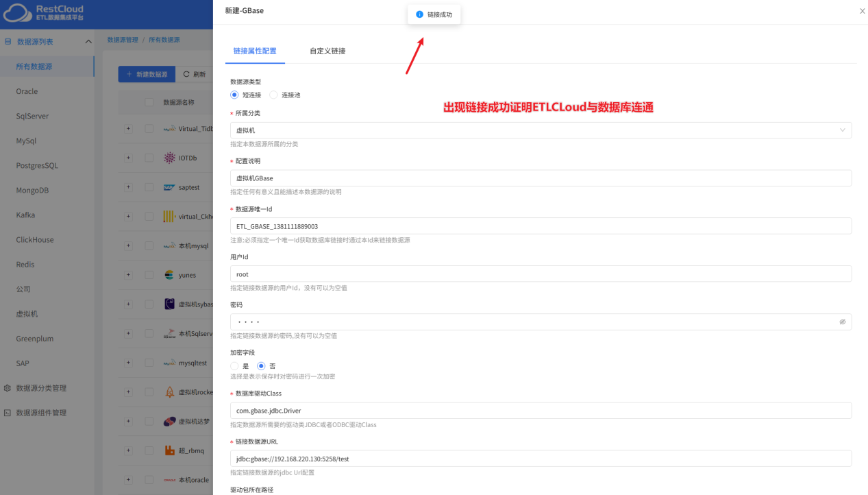Open the 所属分类 dropdown showing 虚拟机
The height and width of the screenshot is (495, 868).
point(541,130)
